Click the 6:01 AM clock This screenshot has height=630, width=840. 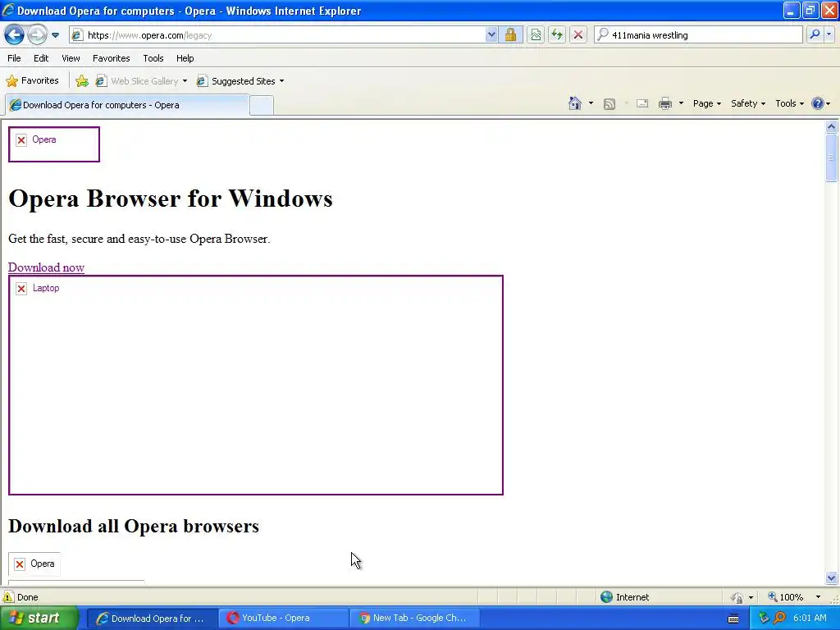(810, 619)
